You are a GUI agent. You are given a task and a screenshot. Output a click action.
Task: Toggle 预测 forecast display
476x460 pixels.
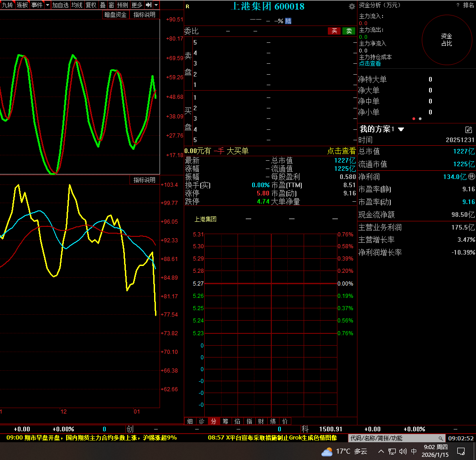pyautogui.click(x=123, y=5)
